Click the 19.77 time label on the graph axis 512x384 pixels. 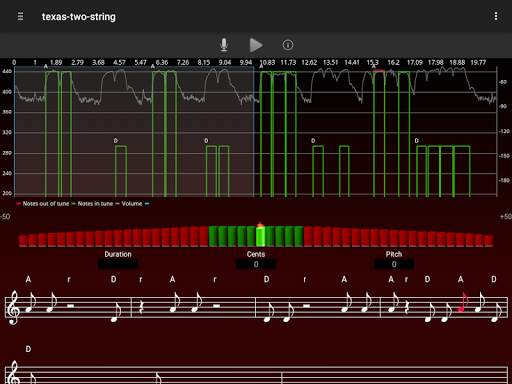(478, 62)
